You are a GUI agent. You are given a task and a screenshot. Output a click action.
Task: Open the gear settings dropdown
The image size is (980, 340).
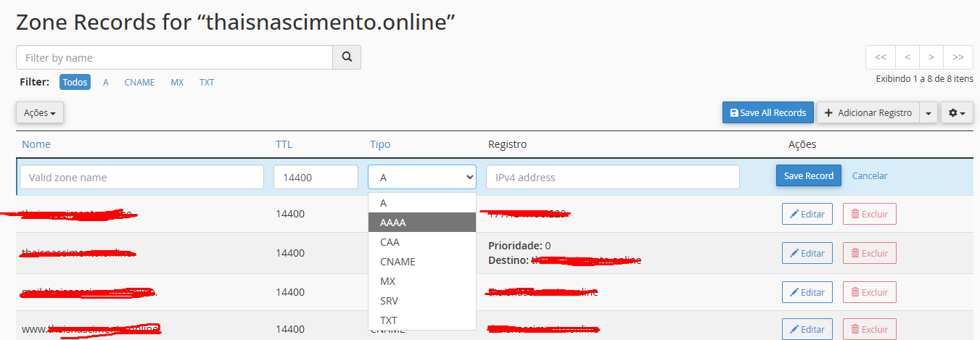(957, 112)
